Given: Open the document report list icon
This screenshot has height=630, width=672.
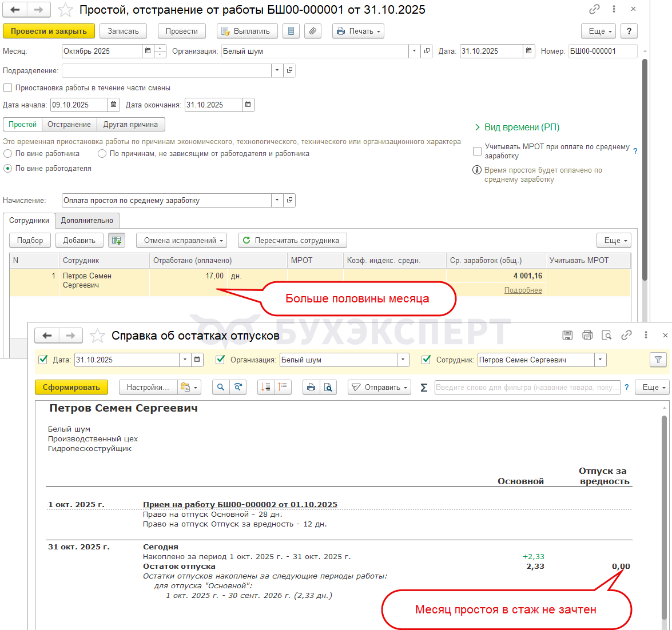Looking at the screenshot, I should click(291, 31).
